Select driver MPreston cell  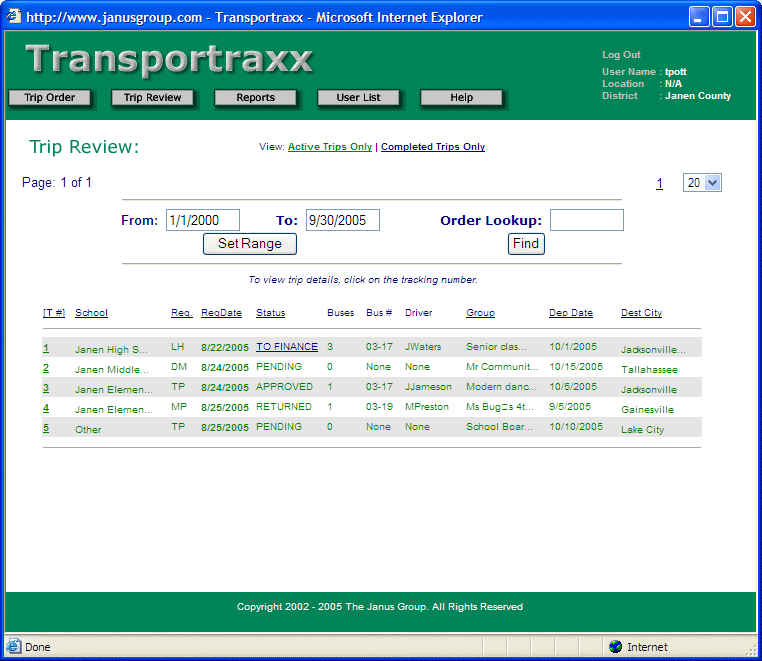click(x=427, y=407)
